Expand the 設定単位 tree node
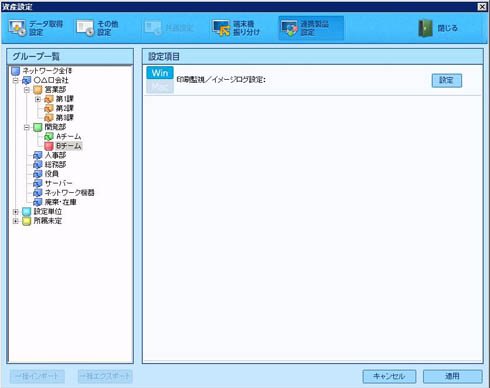The height and width of the screenshot is (388, 490). point(15,212)
